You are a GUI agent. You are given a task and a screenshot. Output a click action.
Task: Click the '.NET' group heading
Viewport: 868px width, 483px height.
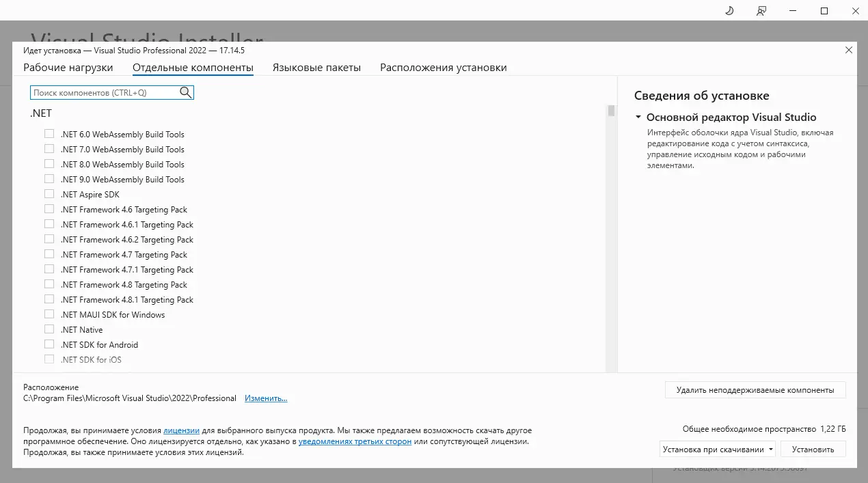41,113
